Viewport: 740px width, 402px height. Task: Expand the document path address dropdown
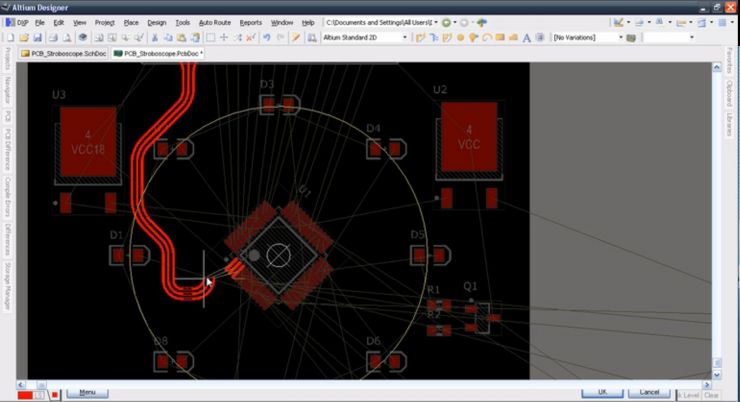tap(436, 22)
